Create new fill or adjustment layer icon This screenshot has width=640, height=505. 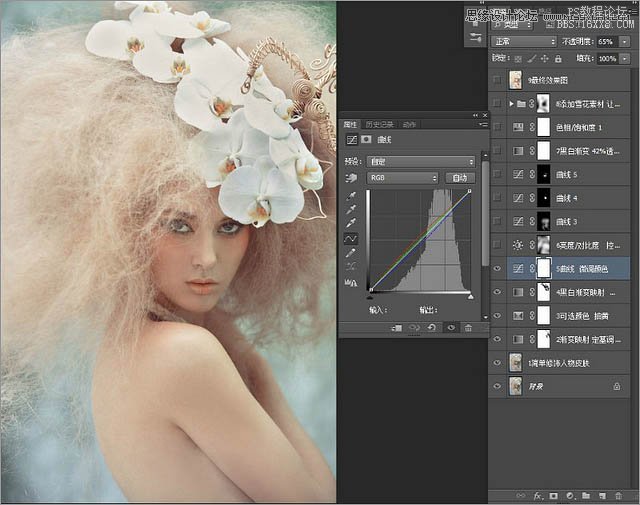pos(570,496)
